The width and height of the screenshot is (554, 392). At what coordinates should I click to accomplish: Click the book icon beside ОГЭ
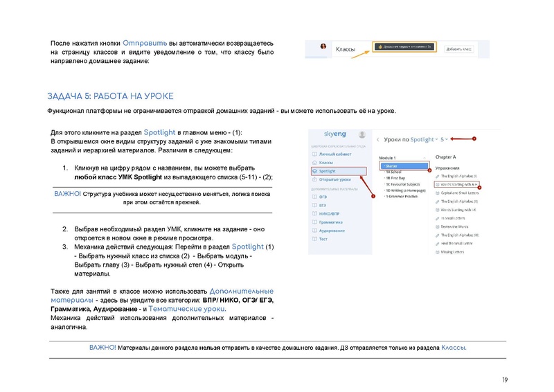(x=314, y=197)
